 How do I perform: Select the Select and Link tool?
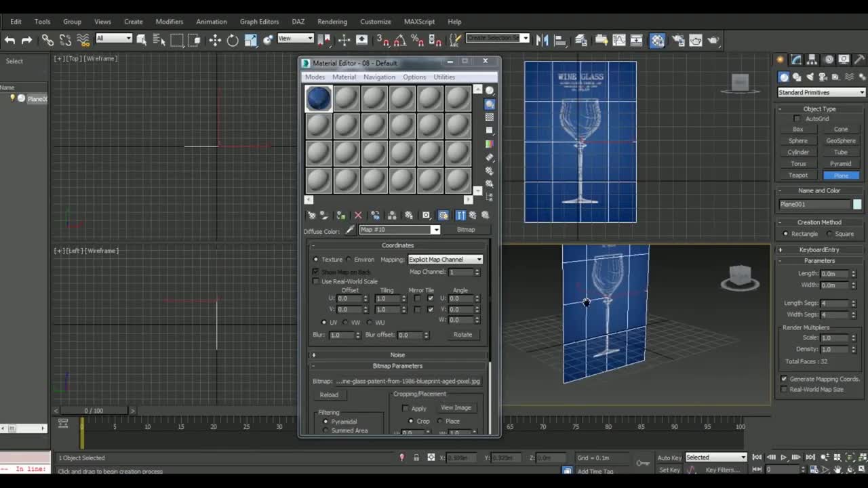[47, 40]
